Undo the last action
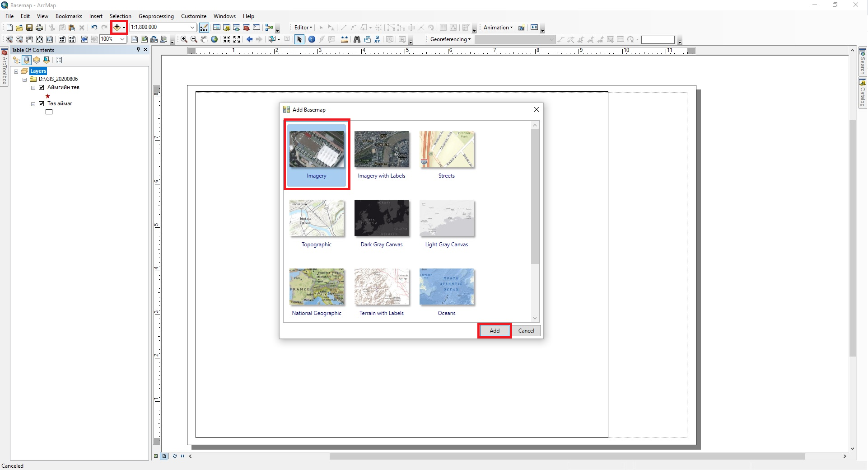Viewport: 868px width, 470px height. [94, 28]
